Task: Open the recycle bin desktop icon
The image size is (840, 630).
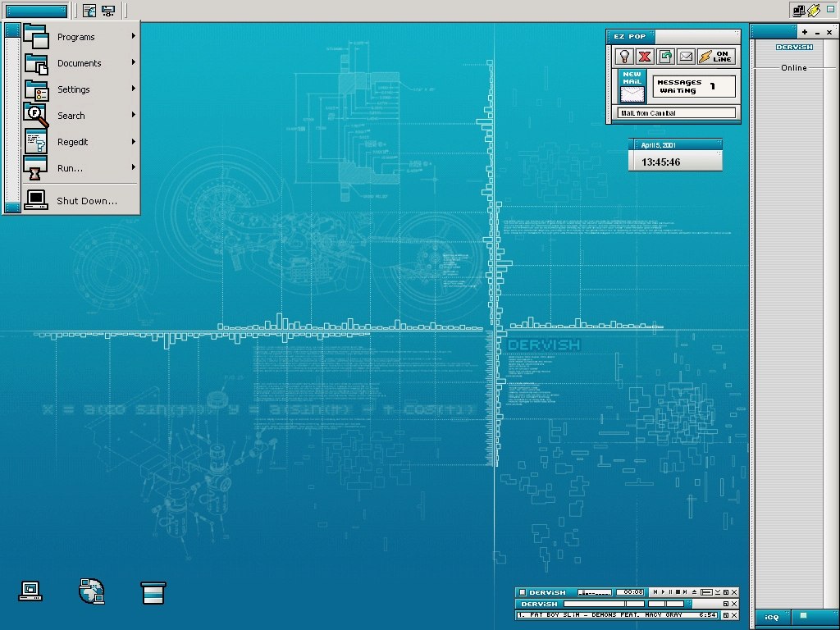Action: 153,591
